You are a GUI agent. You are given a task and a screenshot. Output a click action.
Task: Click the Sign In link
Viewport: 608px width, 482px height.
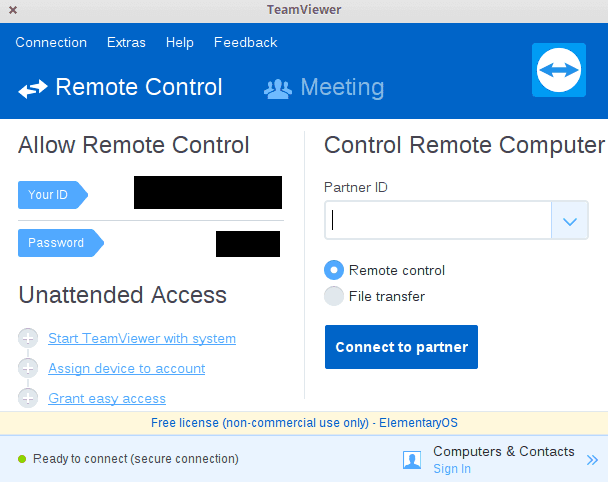(452, 468)
